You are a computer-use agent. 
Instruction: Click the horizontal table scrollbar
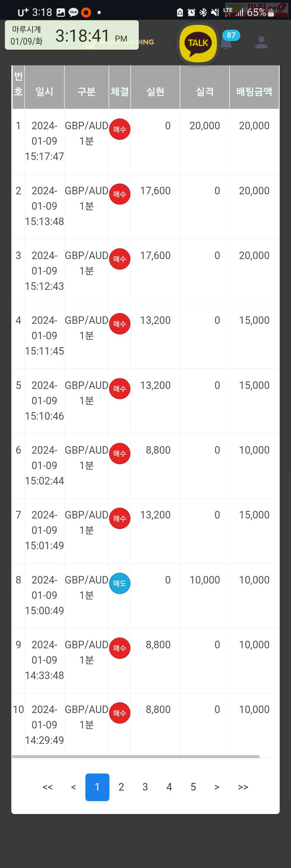(x=136, y=757)
